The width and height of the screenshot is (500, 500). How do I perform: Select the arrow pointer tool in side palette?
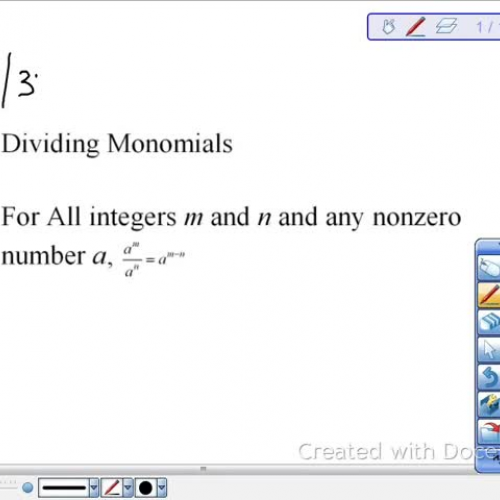(489, 350)
